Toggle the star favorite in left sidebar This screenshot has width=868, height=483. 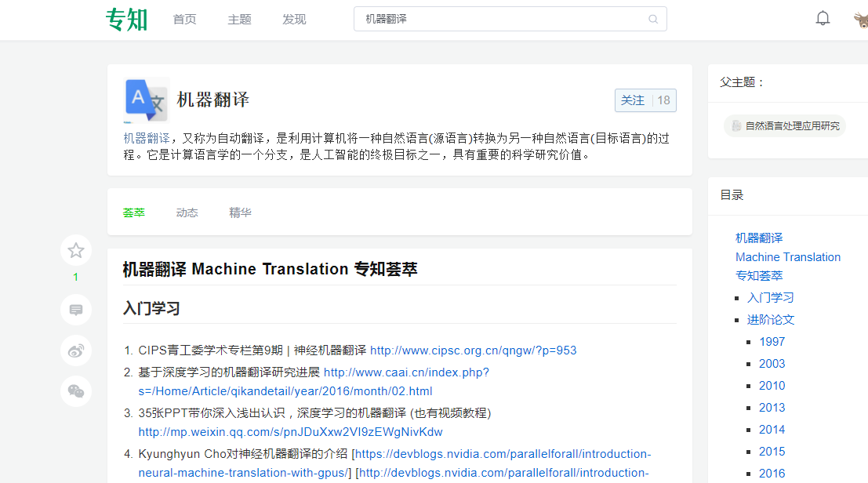(75, 250)
